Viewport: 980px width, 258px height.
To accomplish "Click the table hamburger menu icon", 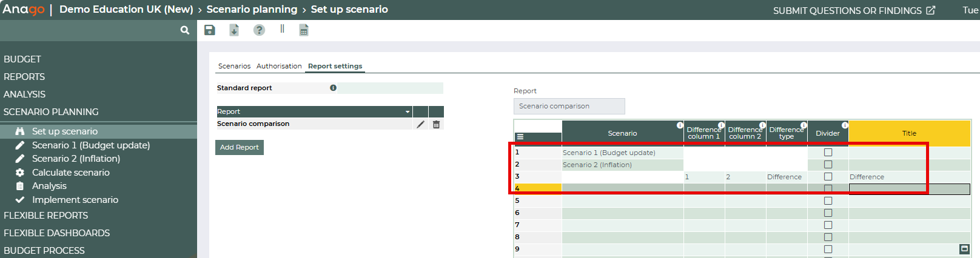I will (x=520, y=137).
